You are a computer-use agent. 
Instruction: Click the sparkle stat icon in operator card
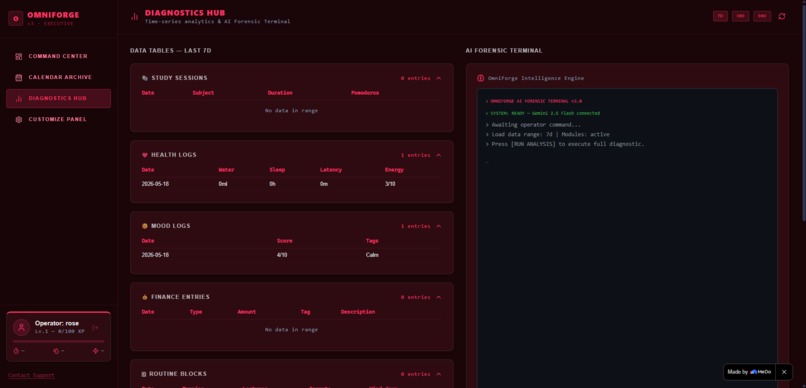(x=95, y=351)
